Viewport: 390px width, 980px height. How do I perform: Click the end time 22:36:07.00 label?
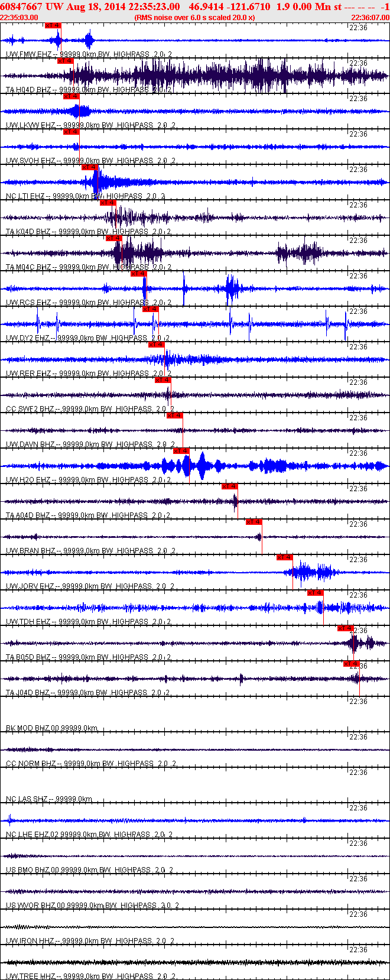tap(370, 18)
